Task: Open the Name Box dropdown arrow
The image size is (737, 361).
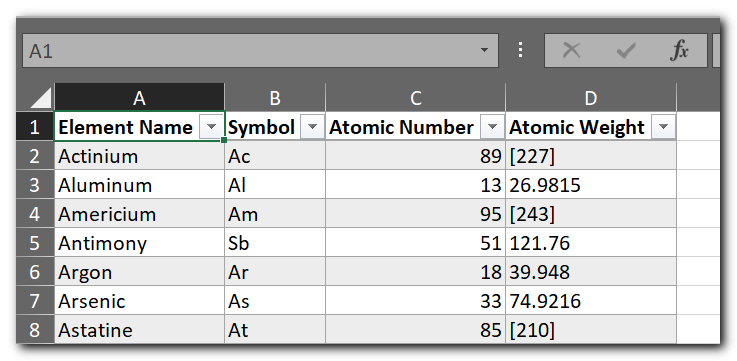Action: pyautogui.click(x=484, y=50)
